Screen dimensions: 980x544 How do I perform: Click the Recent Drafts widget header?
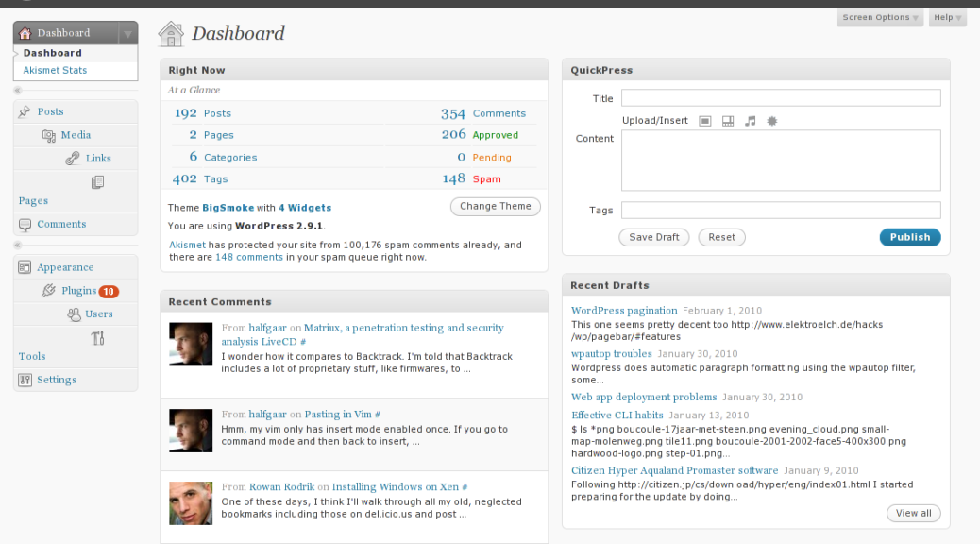[x=756, y=285]
